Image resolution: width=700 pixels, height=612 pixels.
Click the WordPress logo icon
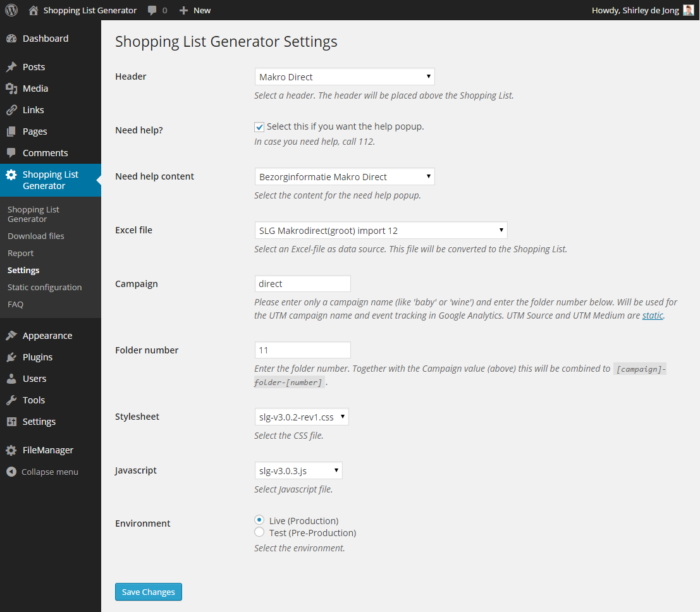11,10
